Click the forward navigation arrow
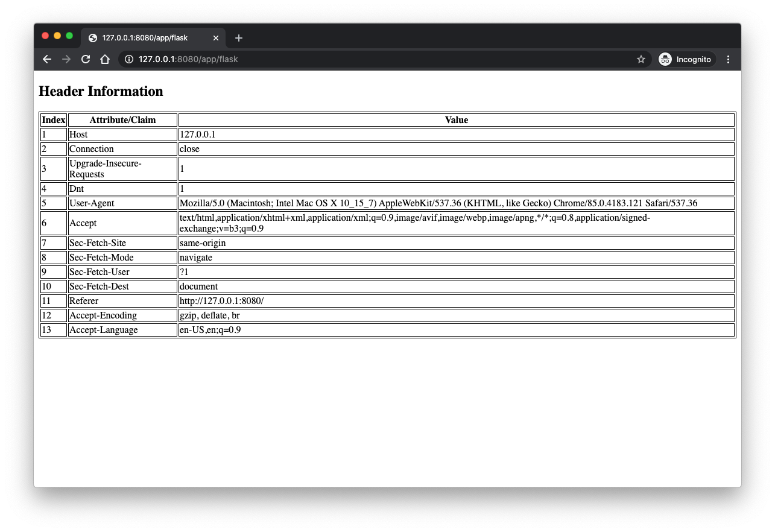The image size is (775, 532). [x=66, y=59]
